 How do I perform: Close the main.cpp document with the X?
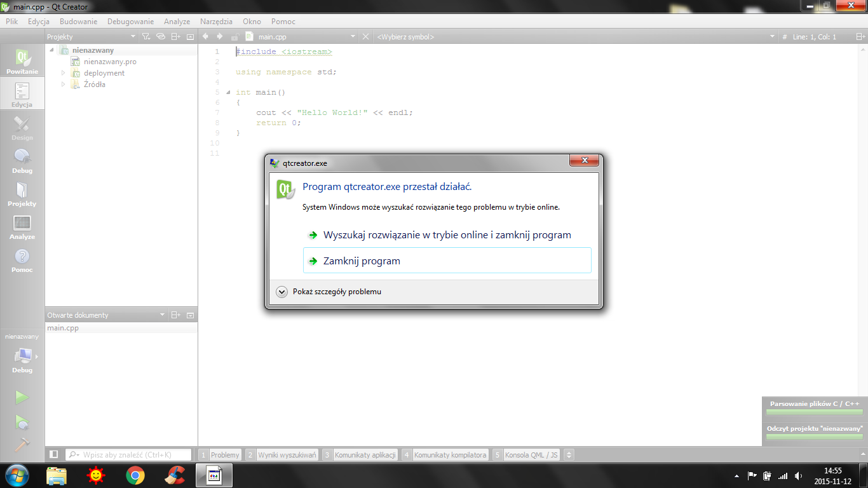(x=365, y=37)
